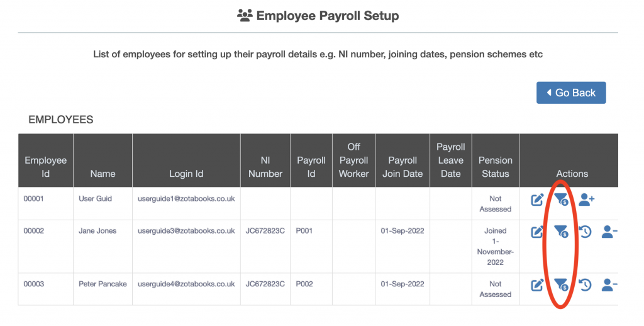Click the edit icon for Peter Pancake

point(537,285)
